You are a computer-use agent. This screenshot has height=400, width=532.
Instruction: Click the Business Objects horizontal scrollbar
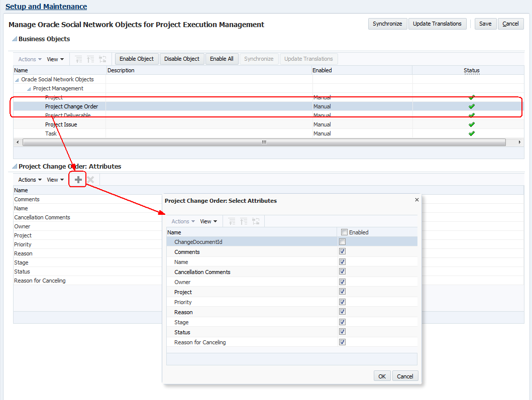[x=264, y=143]
